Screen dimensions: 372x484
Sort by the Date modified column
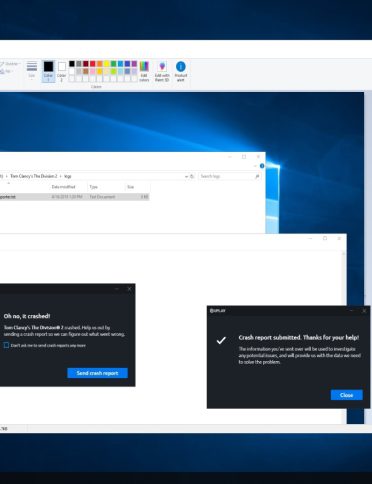63,187
